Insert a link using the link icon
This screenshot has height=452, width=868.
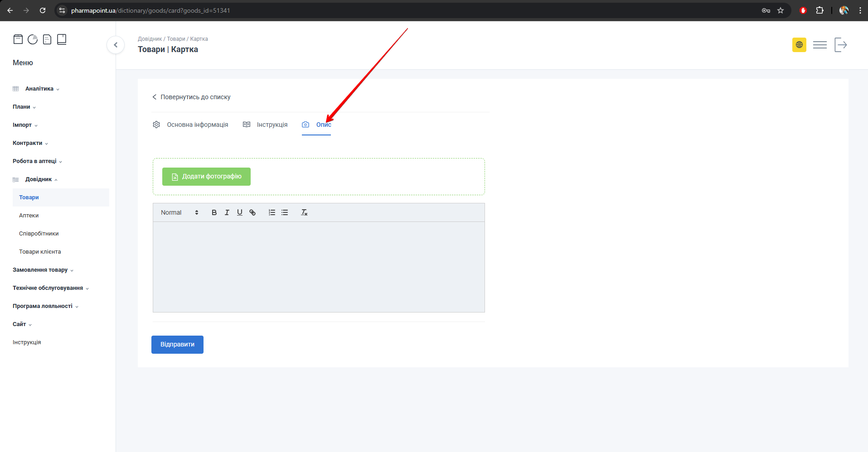click(252, 212)
